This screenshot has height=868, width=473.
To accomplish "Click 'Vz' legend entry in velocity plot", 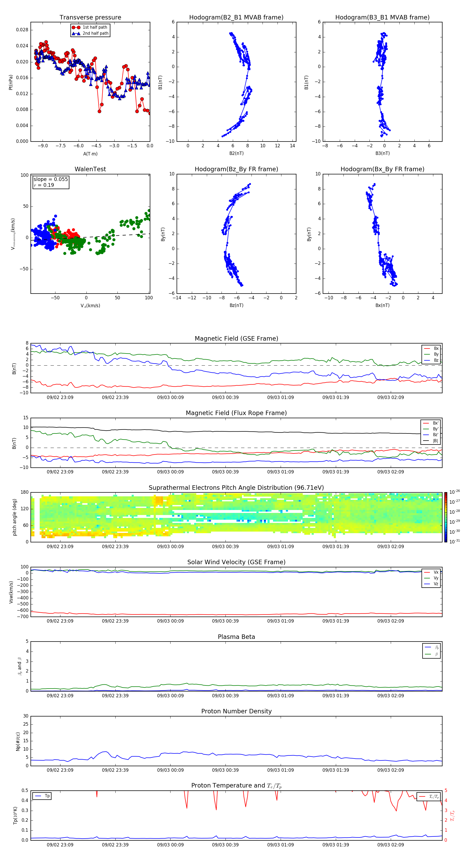I will (x=431, y=584).
